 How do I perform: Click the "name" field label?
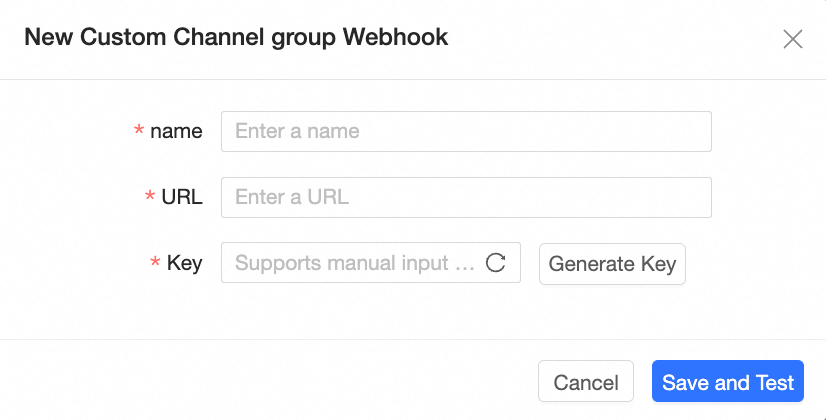(176, 131)
